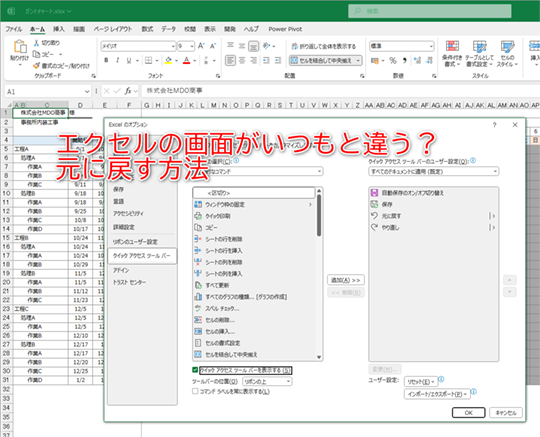Click the Borders icon in Font group
540x437 pixels.
148,60
